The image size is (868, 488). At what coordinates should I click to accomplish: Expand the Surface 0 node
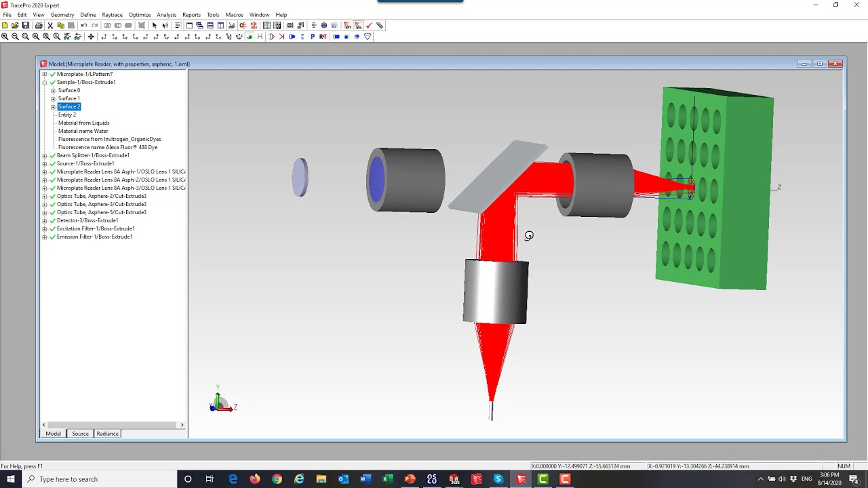(53, 90)
